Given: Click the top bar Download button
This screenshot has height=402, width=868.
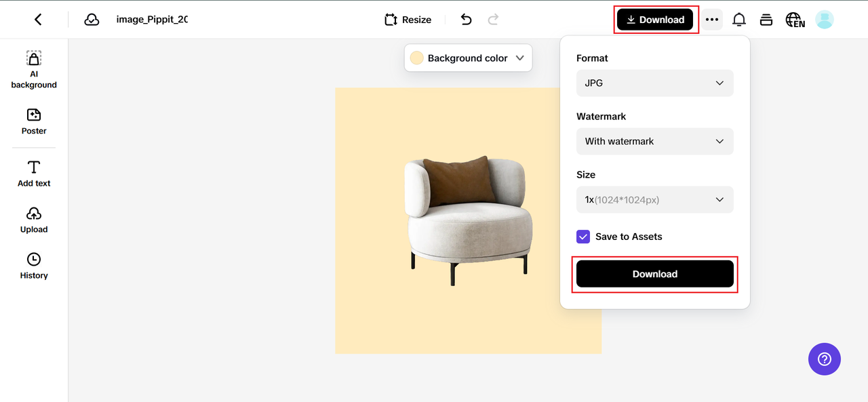Looking at the screenshot, I should 655,20.
